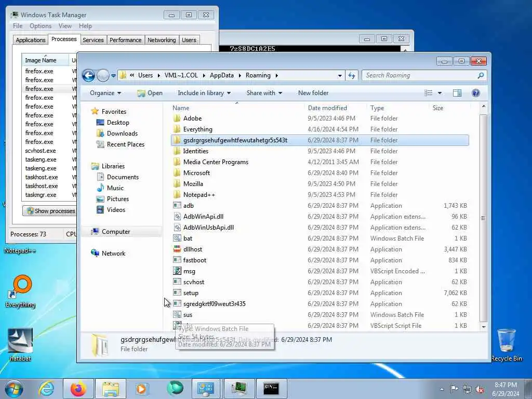Switch to Performance tab in Task Manager
The height and width of the screenshot is (399, 532).
[x=125, y=40]
